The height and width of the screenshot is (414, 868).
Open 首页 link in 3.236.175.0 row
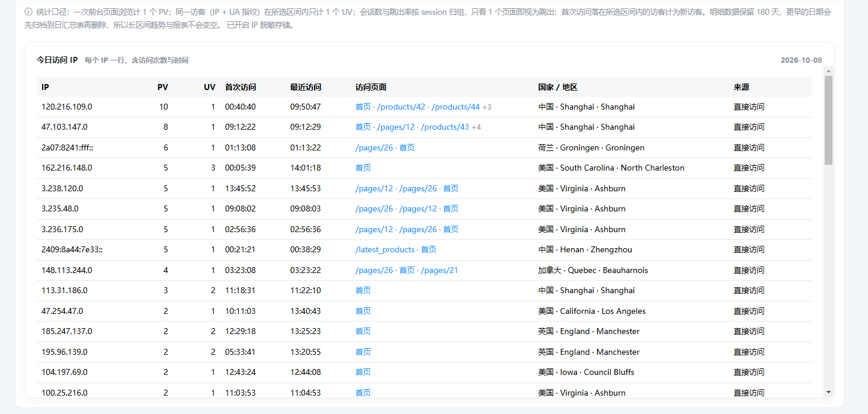pyautogui.click(x=451, y=230)
